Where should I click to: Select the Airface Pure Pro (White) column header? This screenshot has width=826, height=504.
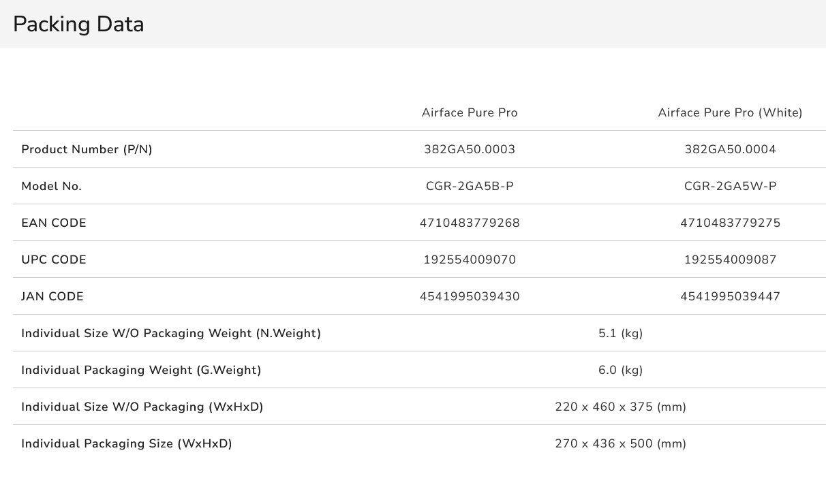[730, 113]
